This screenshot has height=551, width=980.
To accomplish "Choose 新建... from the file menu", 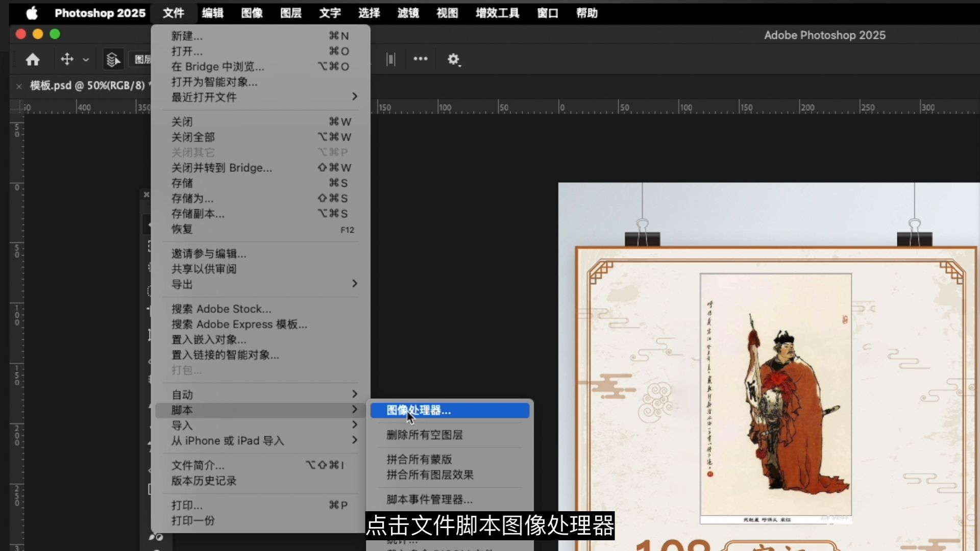I will tap(260, 36).
